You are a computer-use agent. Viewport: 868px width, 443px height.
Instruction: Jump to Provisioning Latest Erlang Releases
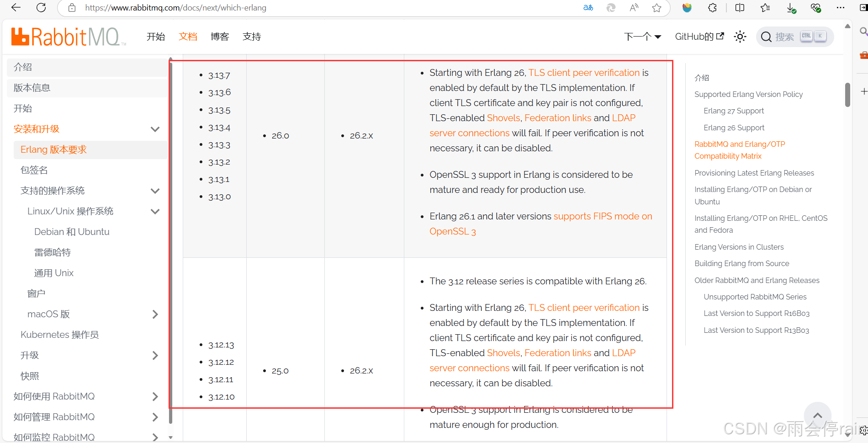click(754, 173)
